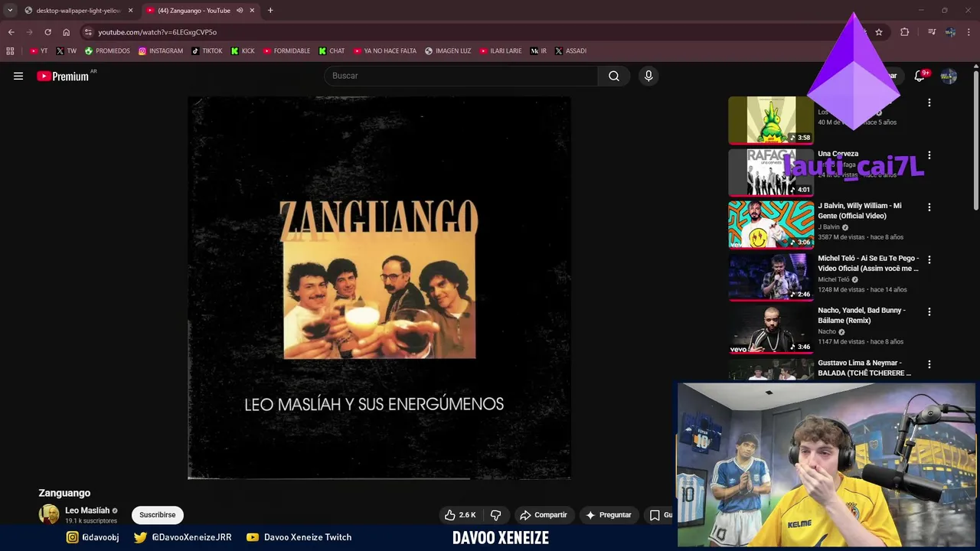Open YT bookmark
The image size is (980, 551).
click(38, 51)
